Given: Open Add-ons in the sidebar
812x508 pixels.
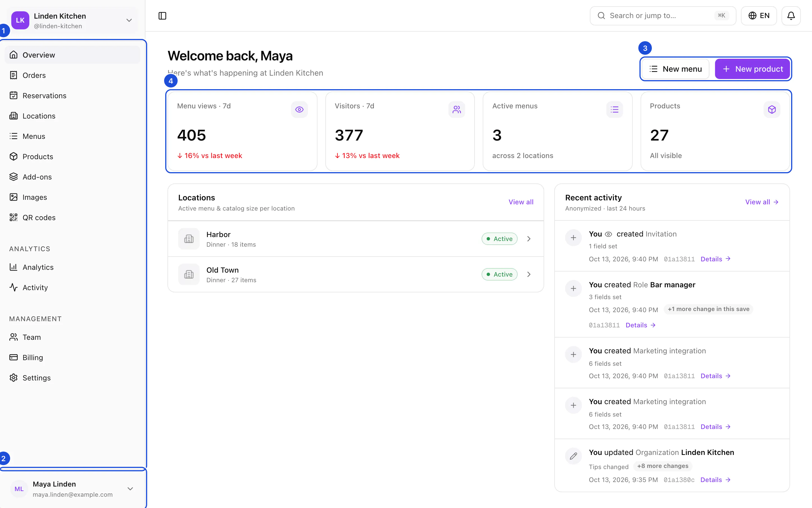Looking at the screenshot, I should coord(72,177).
